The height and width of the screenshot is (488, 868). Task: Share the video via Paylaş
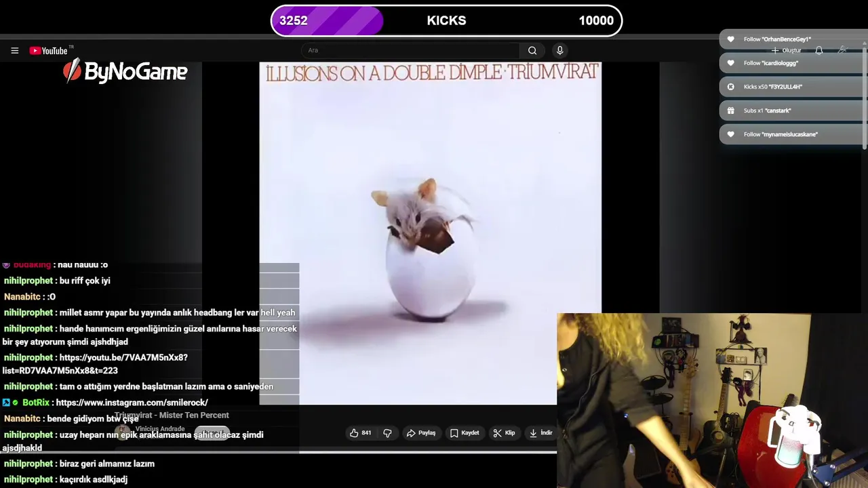coord(421,432)
